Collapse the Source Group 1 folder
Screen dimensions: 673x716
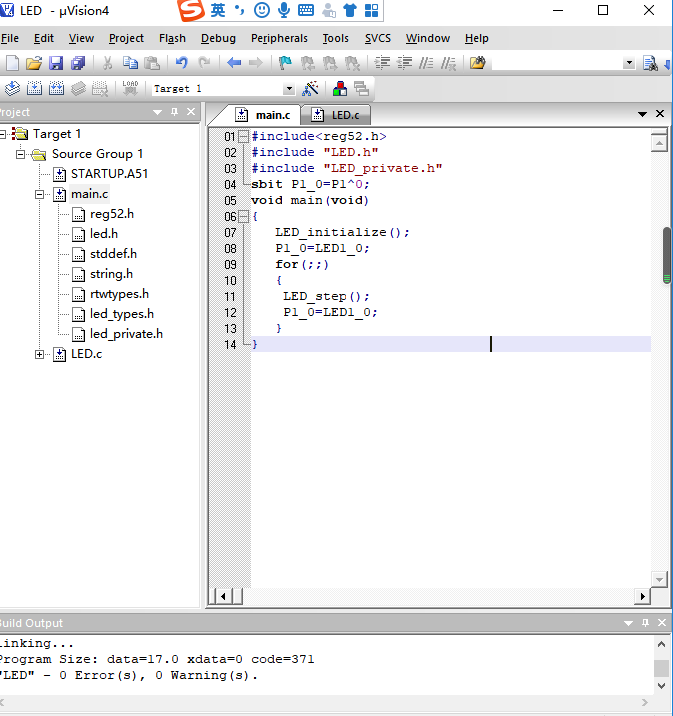[20, 154]
